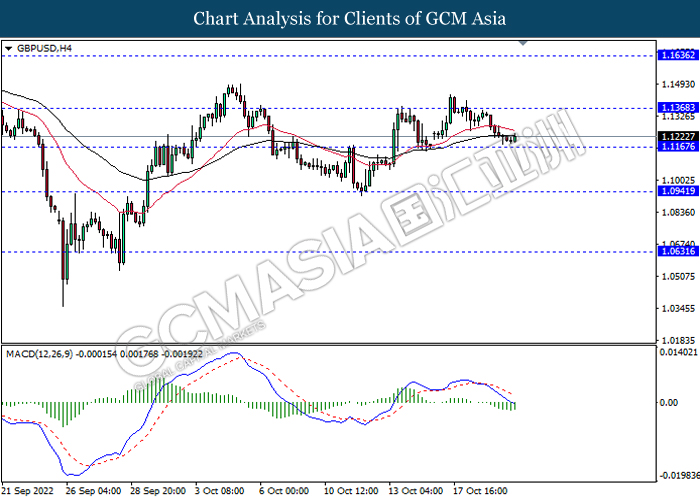
Task: Click the 13 Oct 04:00 date label
Action: [x=417, y=491]
